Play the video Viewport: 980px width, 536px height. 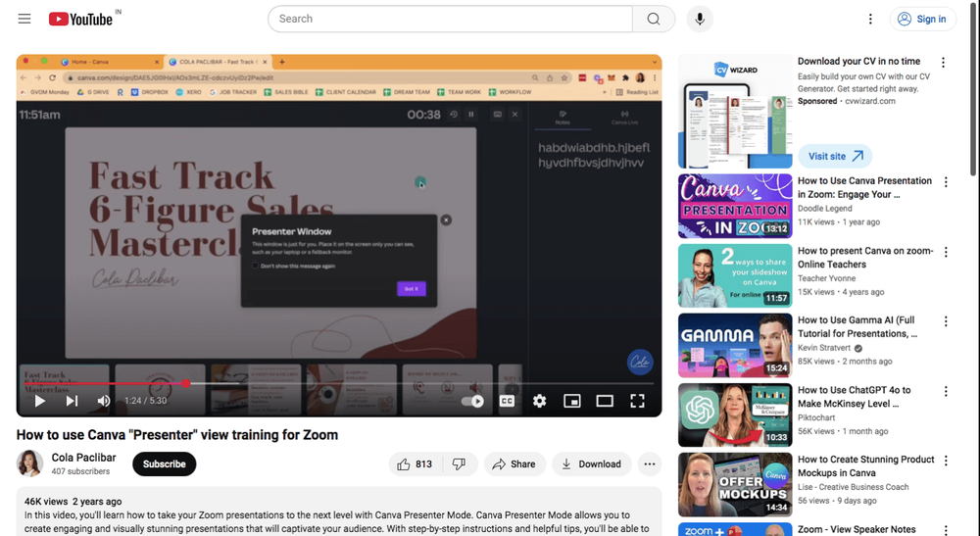[x=39, y=401]
